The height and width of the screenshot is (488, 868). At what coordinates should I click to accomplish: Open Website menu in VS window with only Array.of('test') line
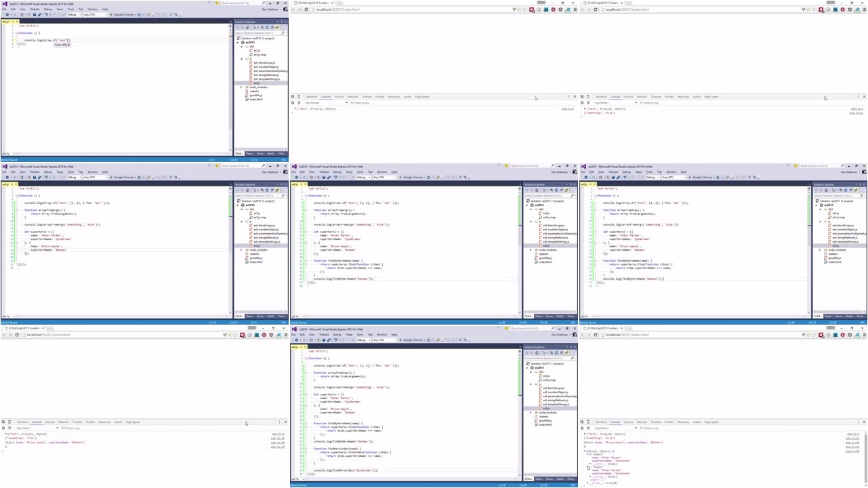(35, 9)
